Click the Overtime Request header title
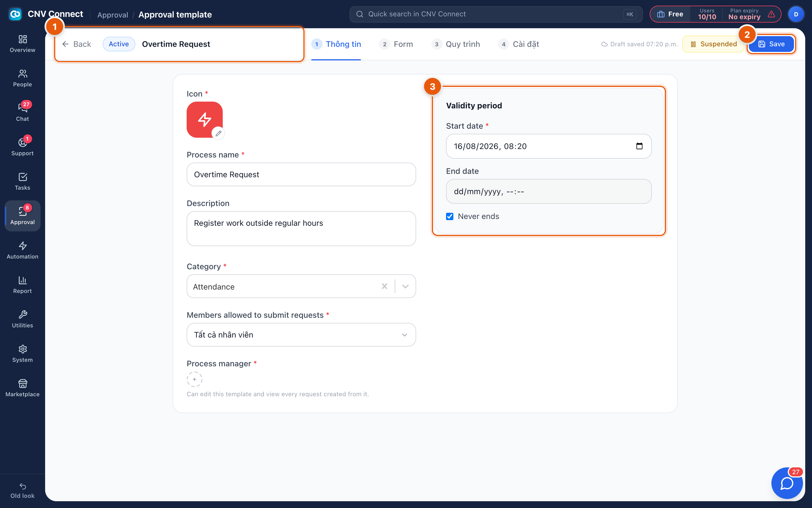Viewport: 812px width, 508px height. (176, 44)
